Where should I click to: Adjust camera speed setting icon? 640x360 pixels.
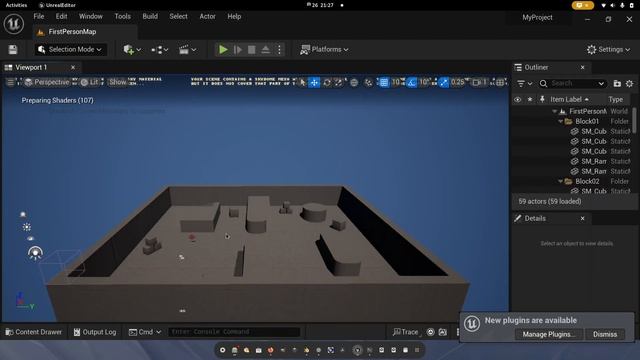click(480, 83)
